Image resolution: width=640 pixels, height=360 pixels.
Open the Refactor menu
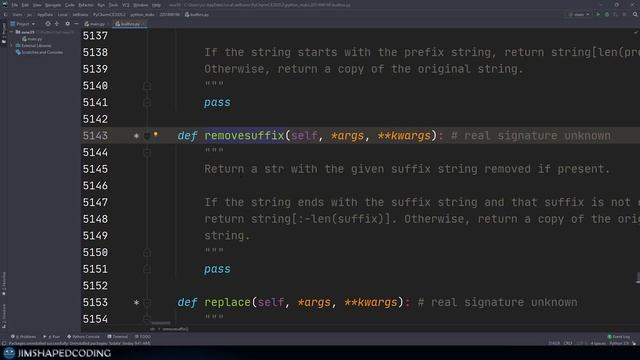click(86, 5)
